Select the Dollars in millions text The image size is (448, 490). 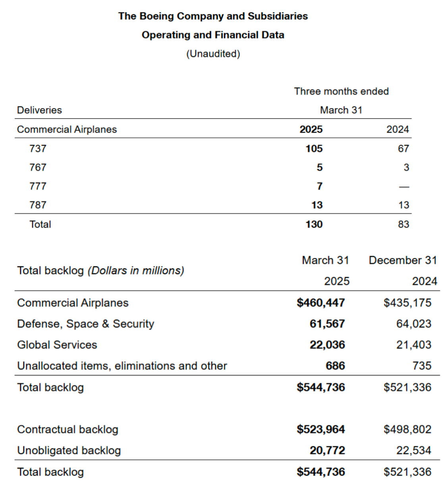click(x=136, y=270)
